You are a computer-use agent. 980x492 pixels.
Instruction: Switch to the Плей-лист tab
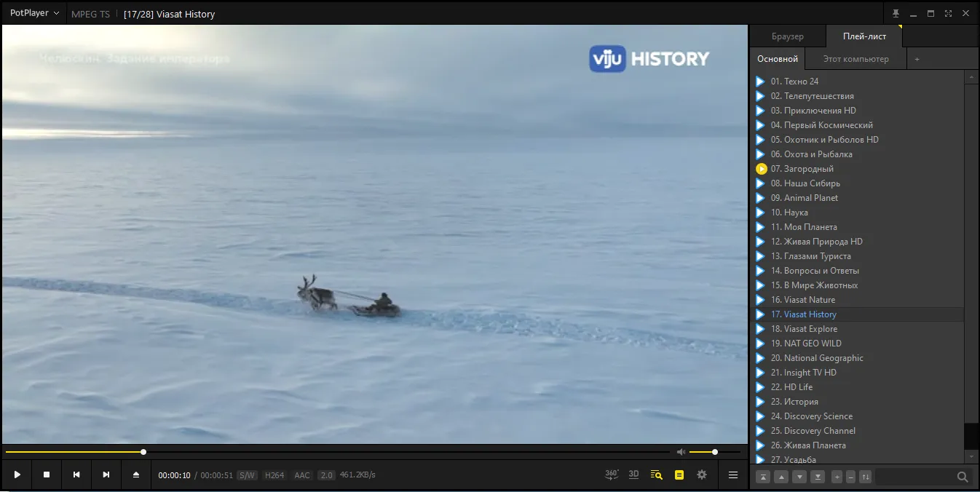point(864,36)
